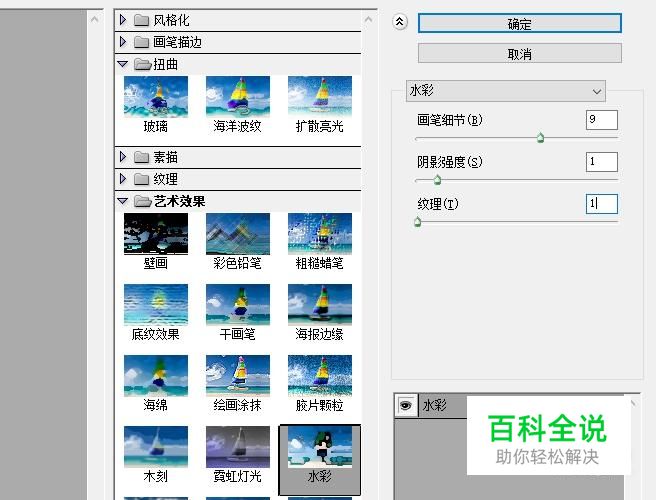Expand the 画笔描边 filter folder

123,41
